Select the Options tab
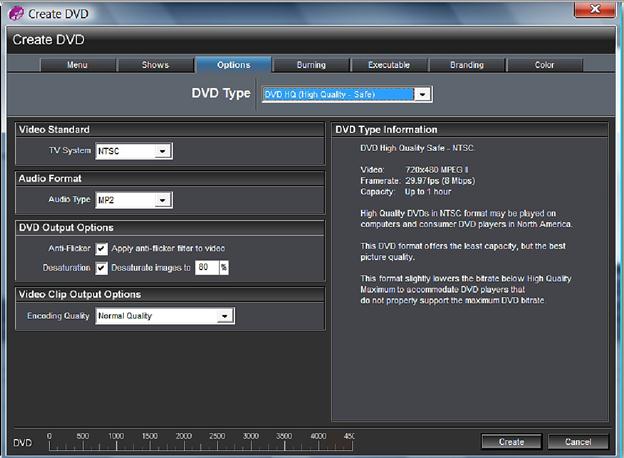Screen dimensions: 624x458 [x=234, y=65]
